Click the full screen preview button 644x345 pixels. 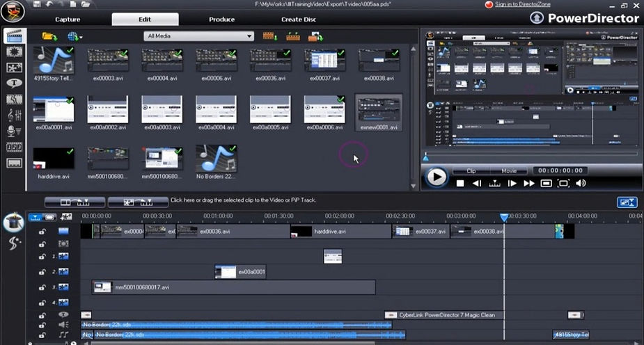pos(563,184)
